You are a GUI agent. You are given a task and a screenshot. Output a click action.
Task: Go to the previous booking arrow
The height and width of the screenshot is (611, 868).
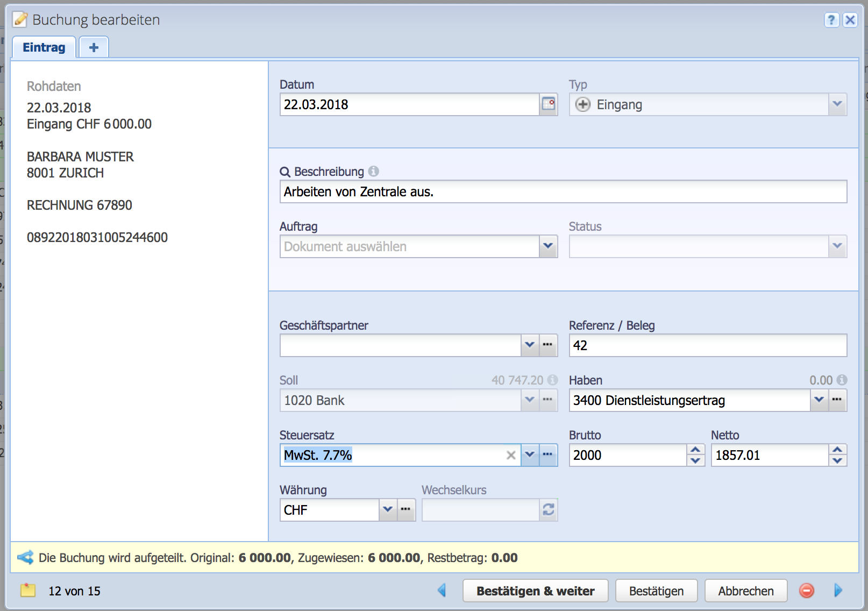point(442,591)
